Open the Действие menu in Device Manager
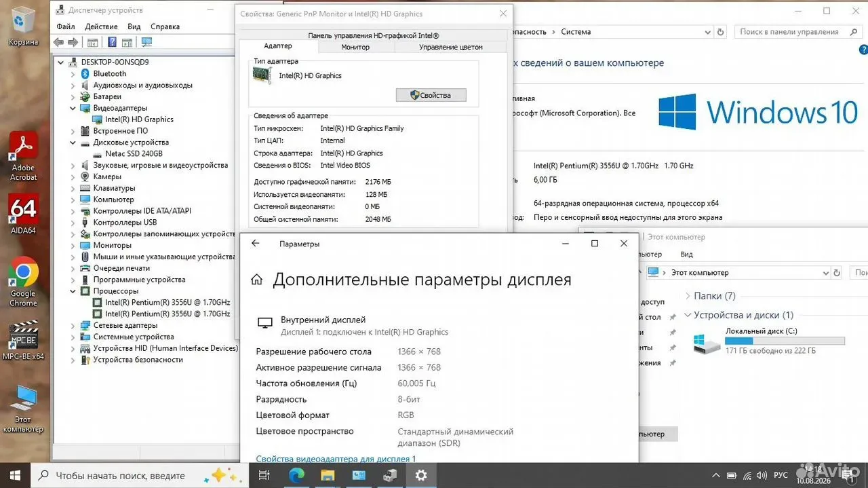Screen dimensions: 868x488 (102, 26)
